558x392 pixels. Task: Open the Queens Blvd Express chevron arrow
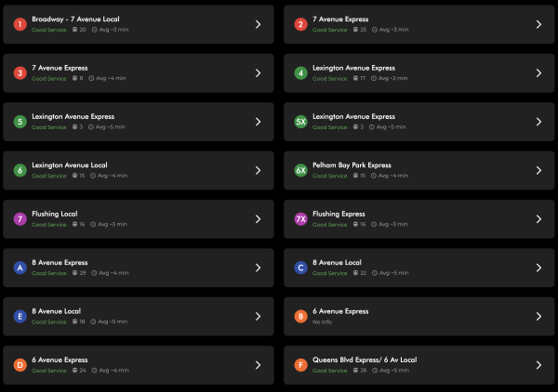(538, 365)
